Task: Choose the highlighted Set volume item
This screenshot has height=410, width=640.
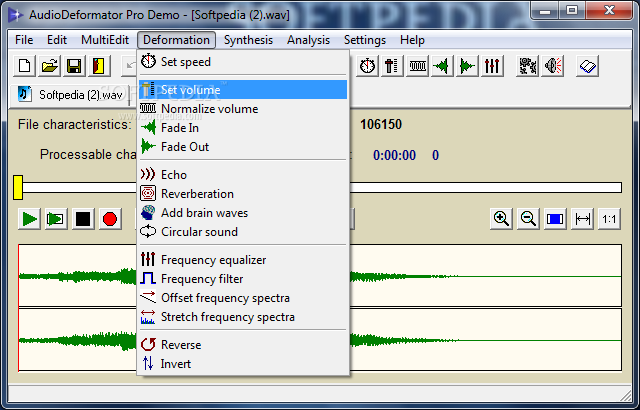Action: coord(243,90)
